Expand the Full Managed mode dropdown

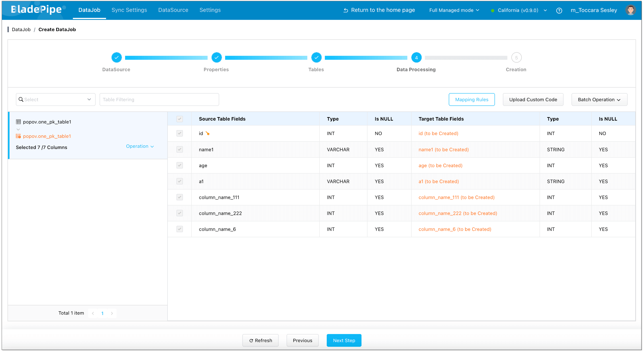click(454, 10)
